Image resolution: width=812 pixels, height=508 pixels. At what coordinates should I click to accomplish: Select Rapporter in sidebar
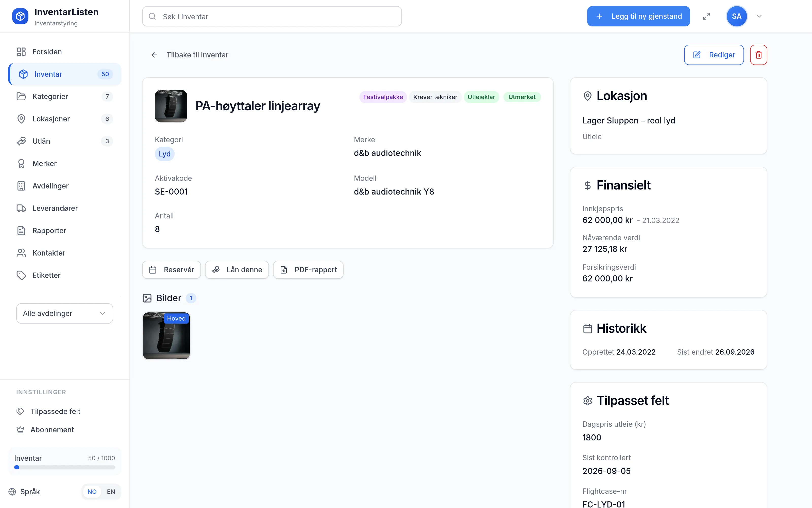click(x=65, y=230)
